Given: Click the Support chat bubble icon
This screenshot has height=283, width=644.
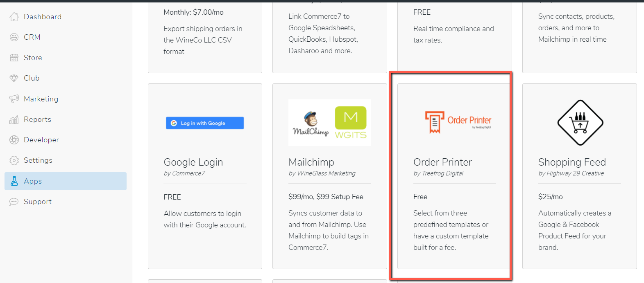Looking at the screenshot, I should pos(14,202).
